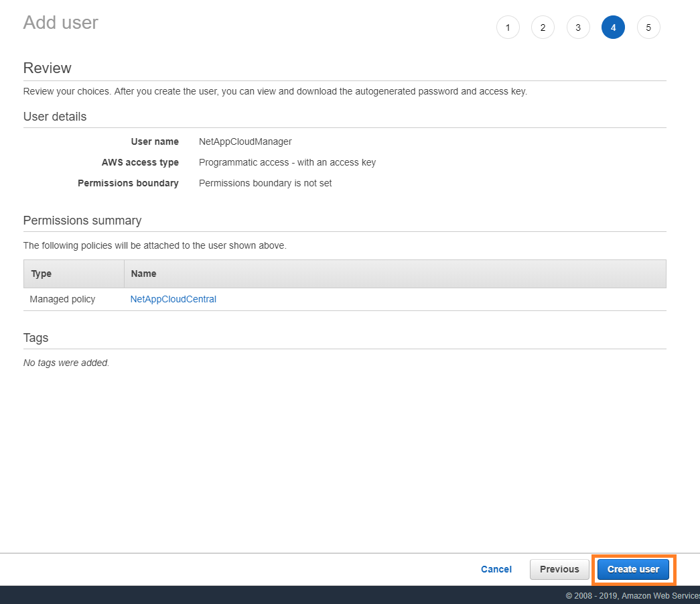Click the 'Permissions boundary is not set' text

pyautogui.click(x=265, y=183)
